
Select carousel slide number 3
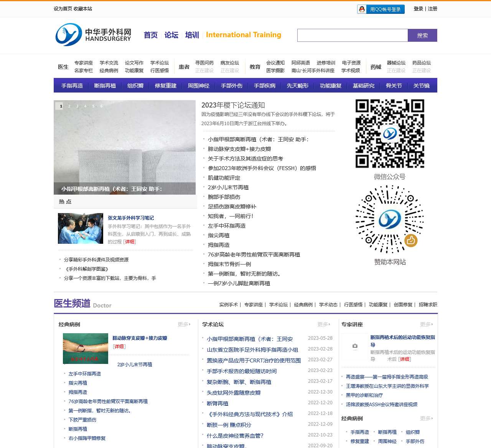point(77,106)
